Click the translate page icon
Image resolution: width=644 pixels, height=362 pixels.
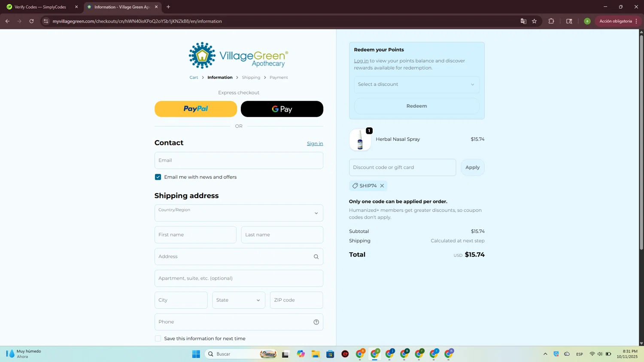(x=523, y=21)
